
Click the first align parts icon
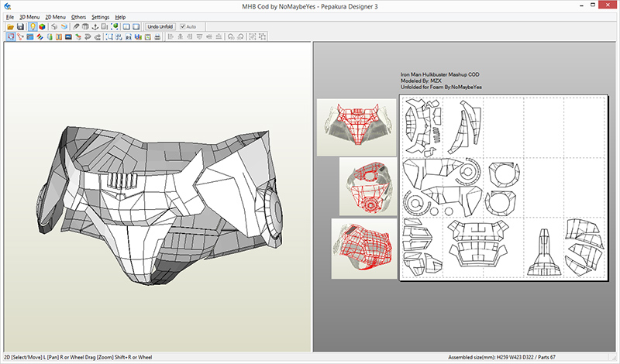[170, 36]
